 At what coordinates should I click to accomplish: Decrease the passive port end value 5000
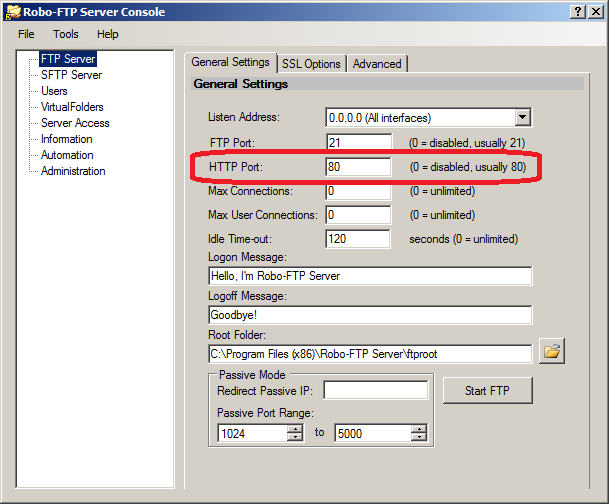click(419, 437)
